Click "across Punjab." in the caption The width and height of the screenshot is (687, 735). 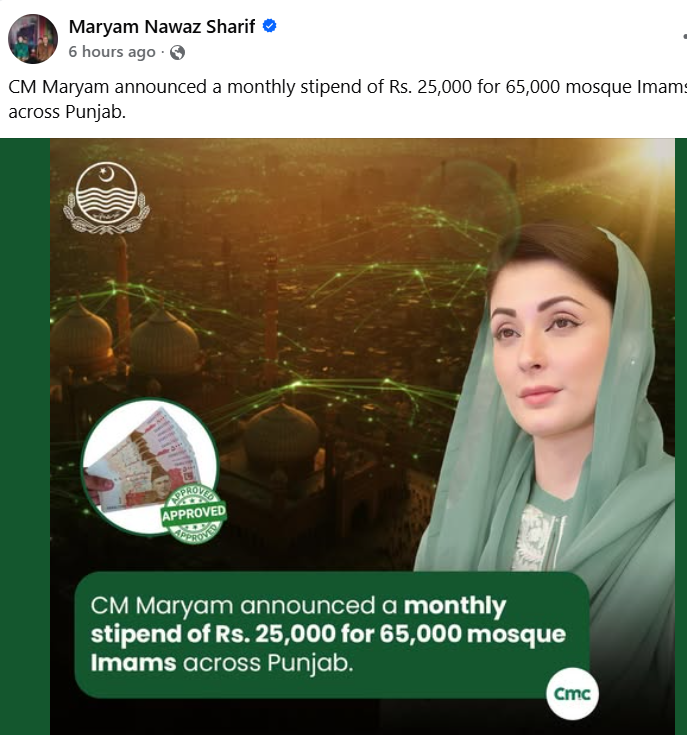[x=67, y=112]
